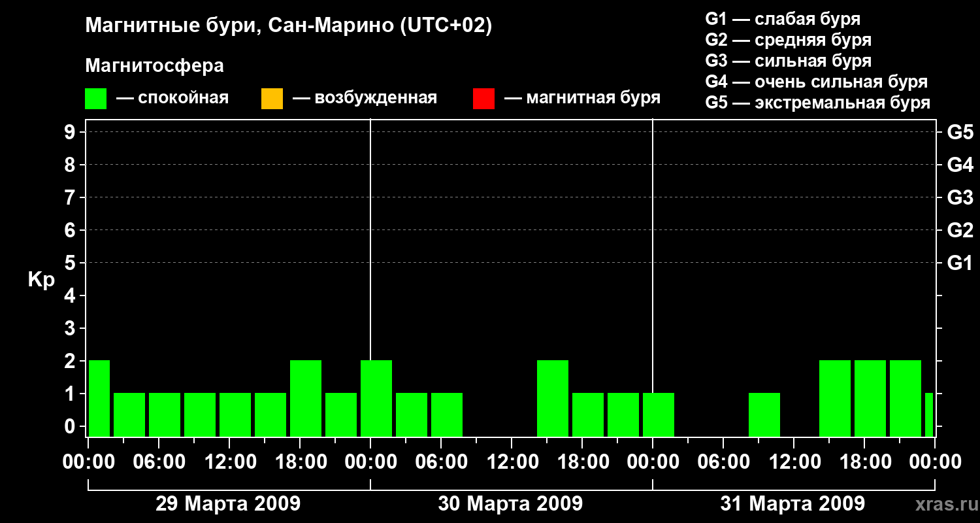Click 'G3 — сильная буря' legend line
This screenshot has height=523, width=980.
(x=789, y=61)
